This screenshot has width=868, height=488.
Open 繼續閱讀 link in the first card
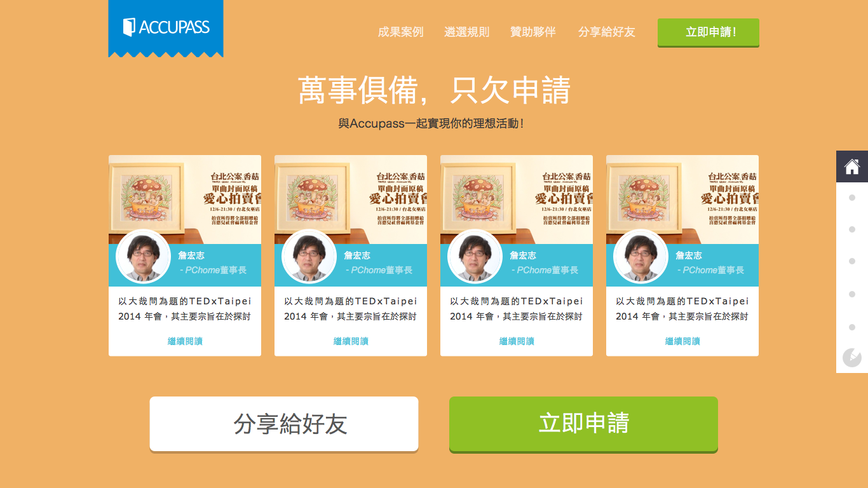click(185, 341)
